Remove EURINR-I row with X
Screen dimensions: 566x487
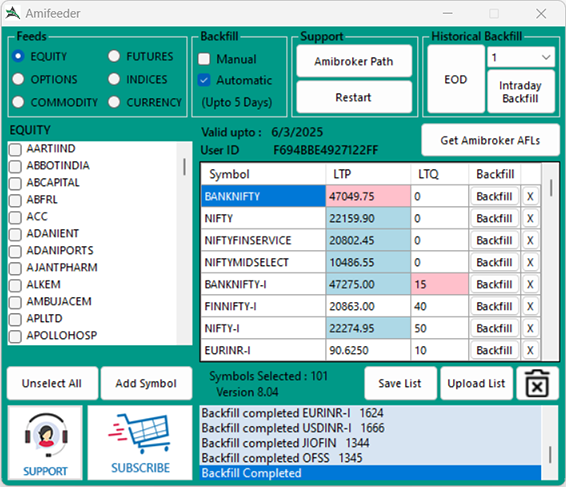click(x=530, y=350)
